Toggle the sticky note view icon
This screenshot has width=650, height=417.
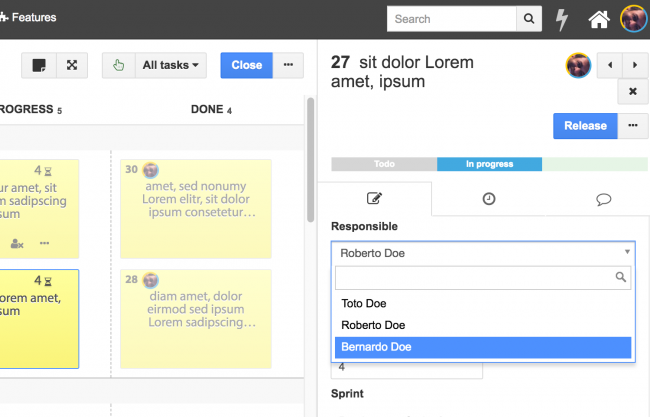pyautogui.click(x=39, y=65)
